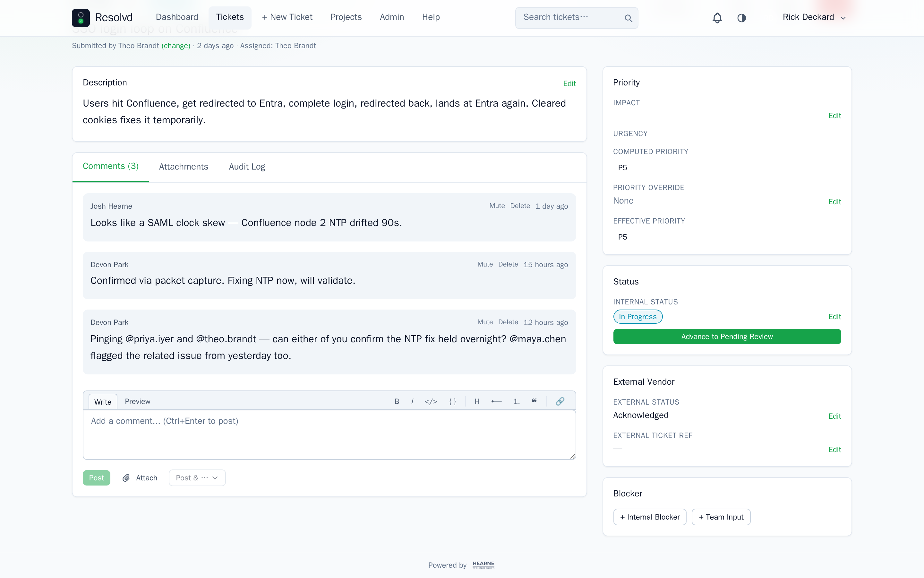Delete Josh Hearne's comment
The image size is (924, 578).
click(520, 206)
